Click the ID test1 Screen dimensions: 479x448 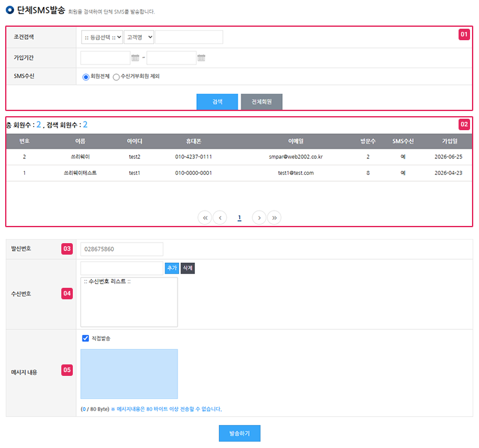[134, 173]
